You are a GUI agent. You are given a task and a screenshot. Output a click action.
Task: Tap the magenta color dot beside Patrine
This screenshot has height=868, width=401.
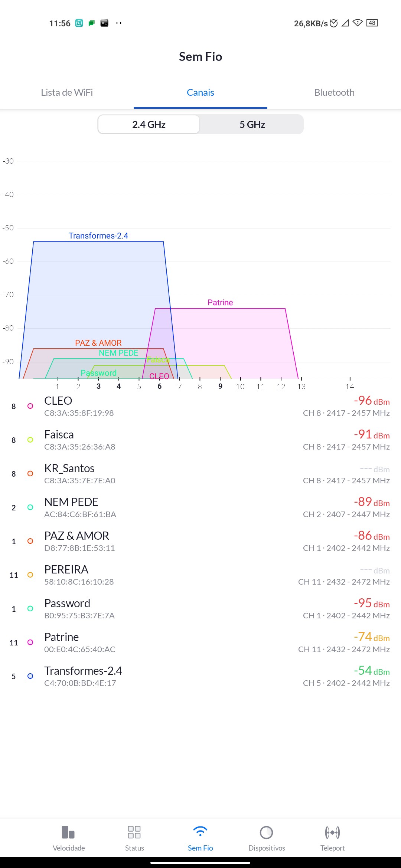pyautogui.click(x=30, y=642)
